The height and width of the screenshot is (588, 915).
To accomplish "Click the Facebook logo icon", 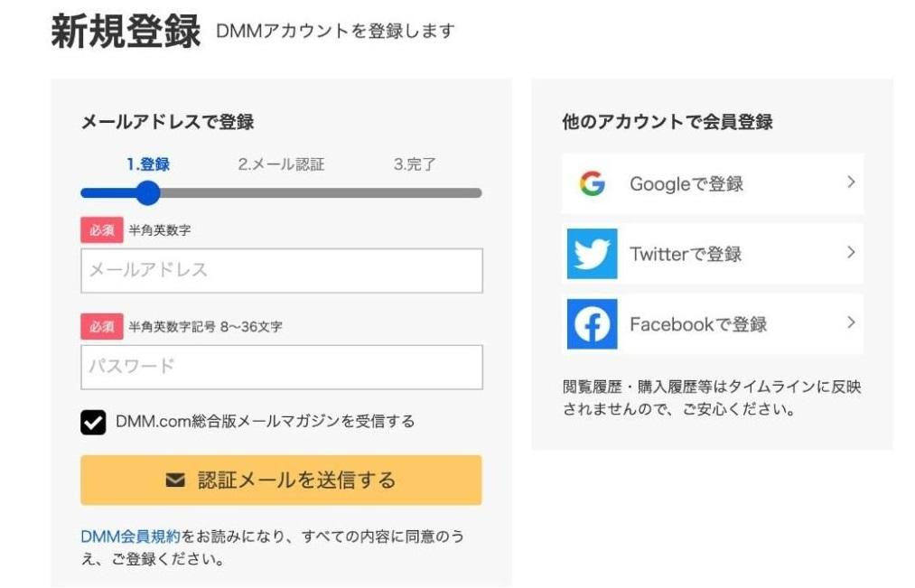I will click(592, 323).
